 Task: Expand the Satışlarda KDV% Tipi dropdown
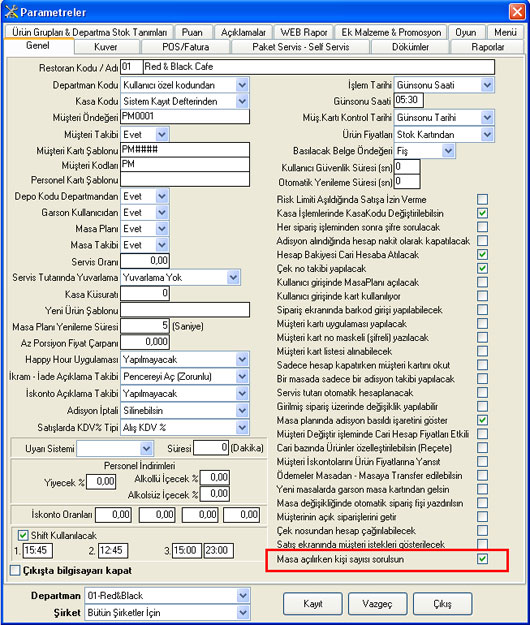tap(242, 427)
